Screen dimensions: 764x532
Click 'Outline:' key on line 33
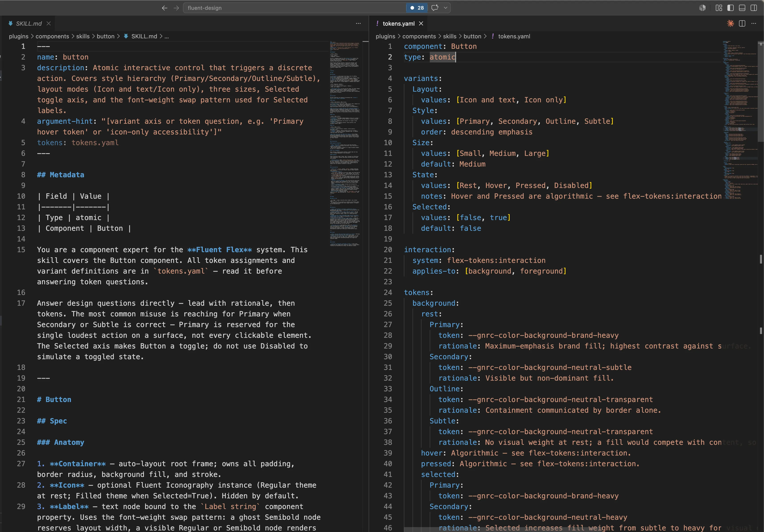point(446,389)
